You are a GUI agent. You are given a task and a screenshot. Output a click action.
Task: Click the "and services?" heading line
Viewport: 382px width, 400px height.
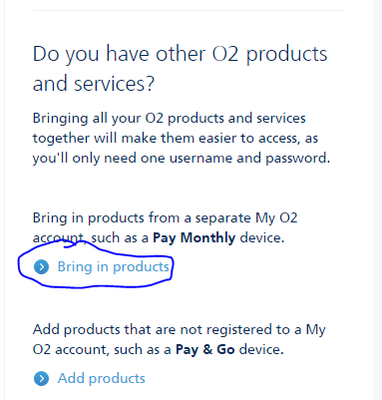94,83
